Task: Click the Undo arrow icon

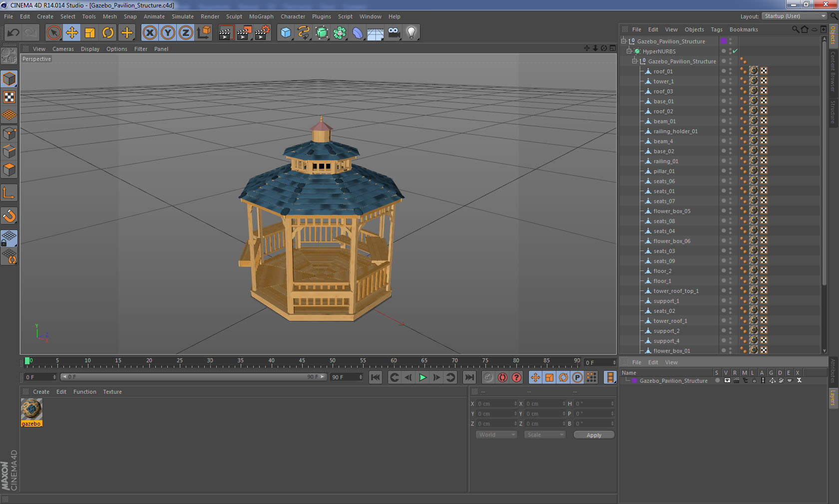Action: click(x=13, y=33)
